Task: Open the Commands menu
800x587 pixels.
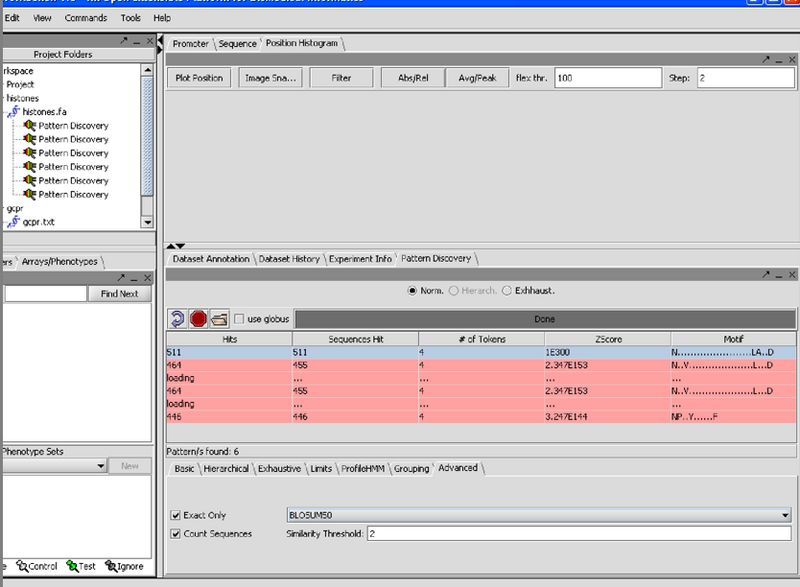Action: click(86, 18)
